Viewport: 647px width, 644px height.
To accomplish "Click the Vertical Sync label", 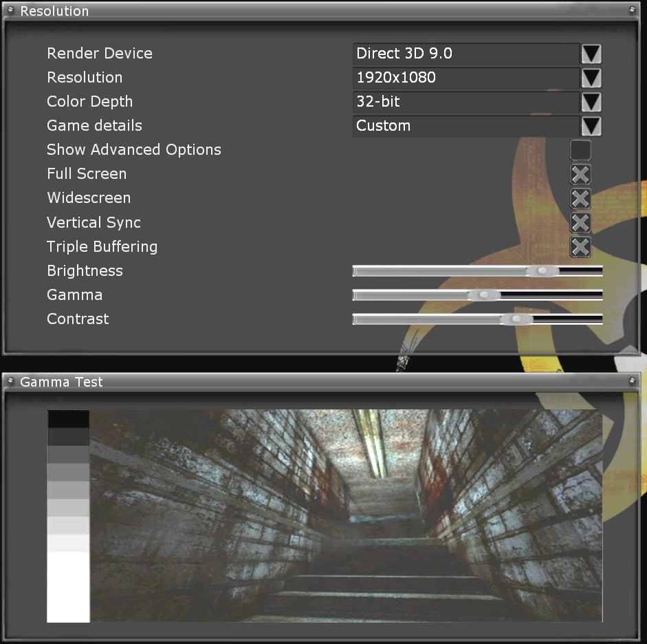I will click(94, 222).
